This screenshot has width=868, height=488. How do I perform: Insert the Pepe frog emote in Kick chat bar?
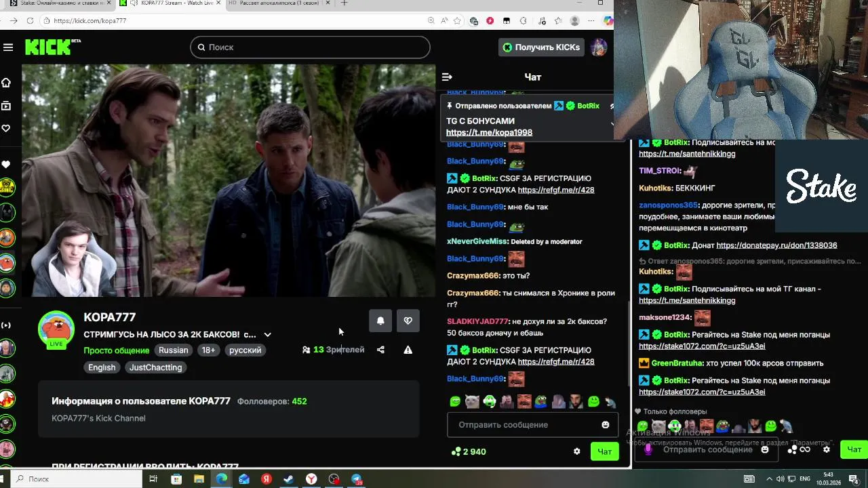coord(541,401)
